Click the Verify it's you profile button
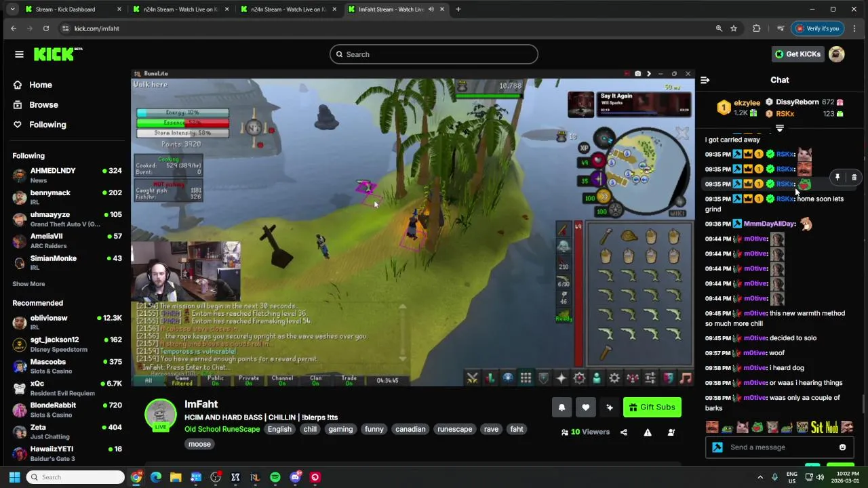Screen dimensions: 868x488 [x=818, y=28]
